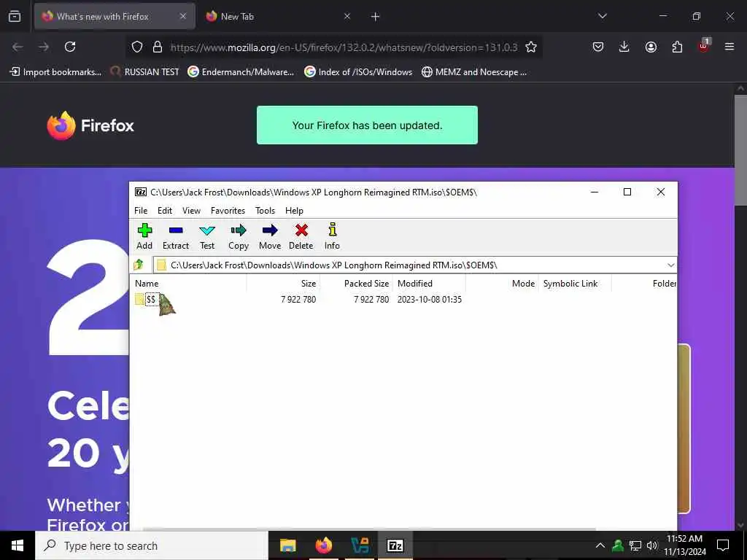Click the 7-Zip taskbar icon
The width and height of the screenshot is (747, 560).
click(x=395, y=545)
